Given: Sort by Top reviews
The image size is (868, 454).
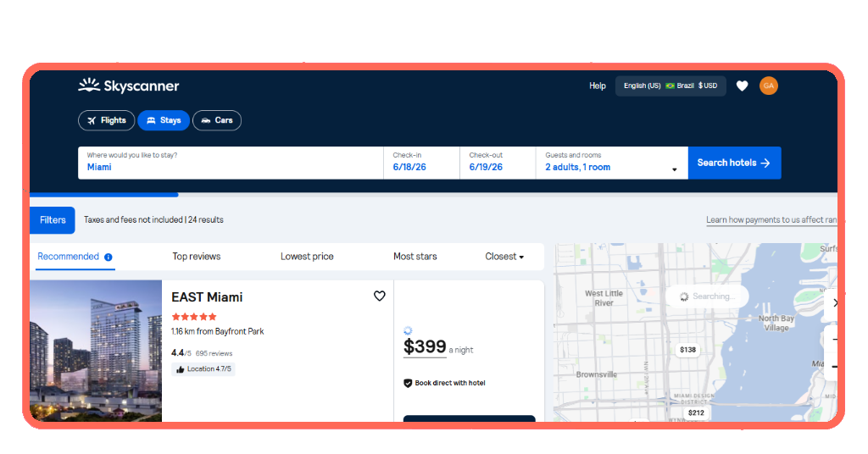Looking at the screenshot, I should tap(197, 257).
